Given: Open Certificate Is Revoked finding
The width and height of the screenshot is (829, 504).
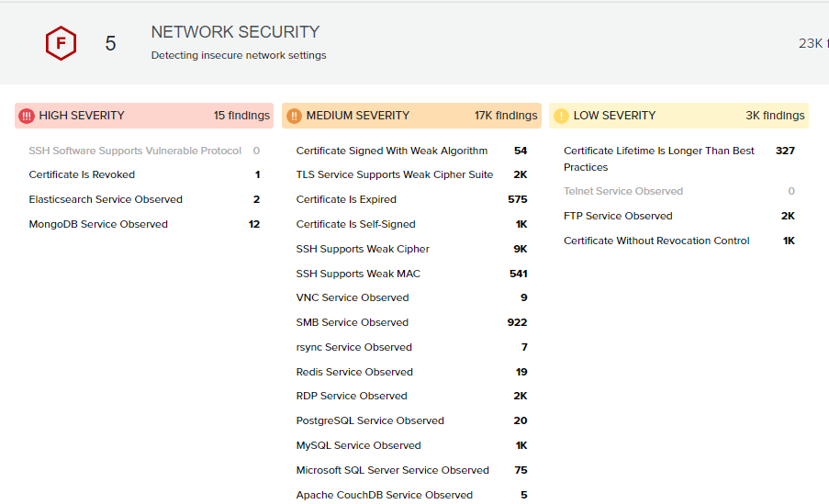Looking at the screenshot, I should (82, 174).
